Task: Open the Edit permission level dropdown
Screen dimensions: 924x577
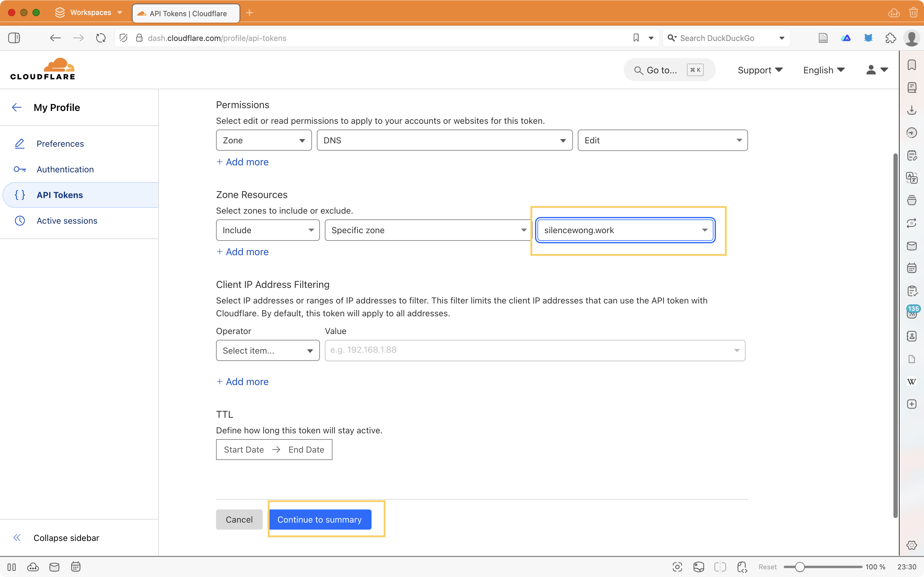Action: 662,141
